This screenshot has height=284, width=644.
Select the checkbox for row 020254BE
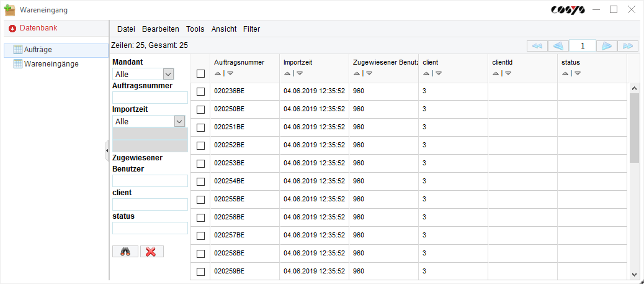[200, 181]
